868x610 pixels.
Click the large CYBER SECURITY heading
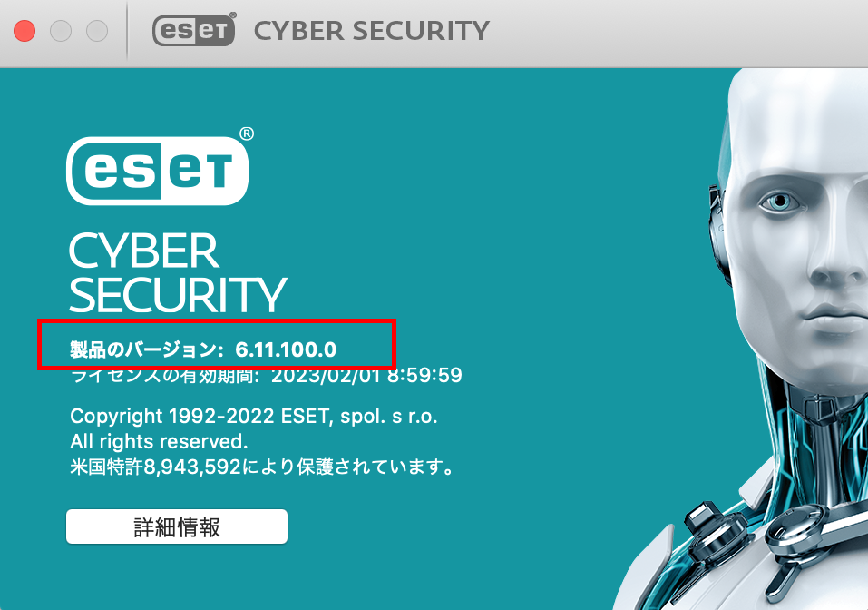click(x=177, y=273)
